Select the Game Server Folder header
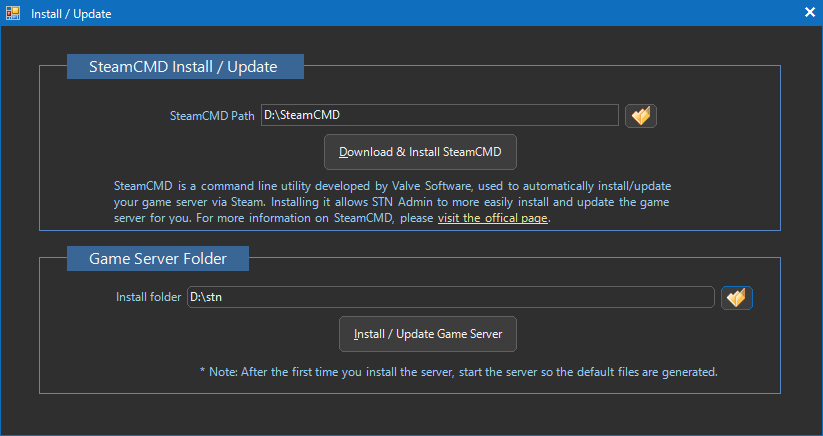Viewport: 823px width, 436px height. click(x=158, y=259)
